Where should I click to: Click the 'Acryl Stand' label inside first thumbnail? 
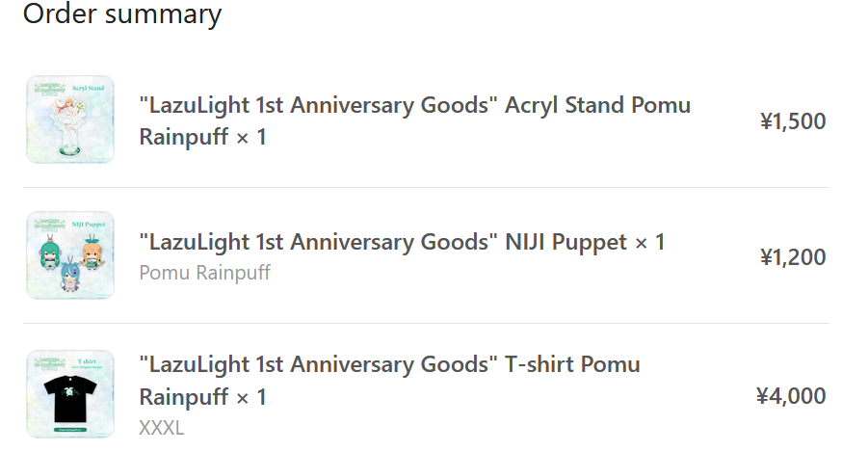click(x=88, y=88)
